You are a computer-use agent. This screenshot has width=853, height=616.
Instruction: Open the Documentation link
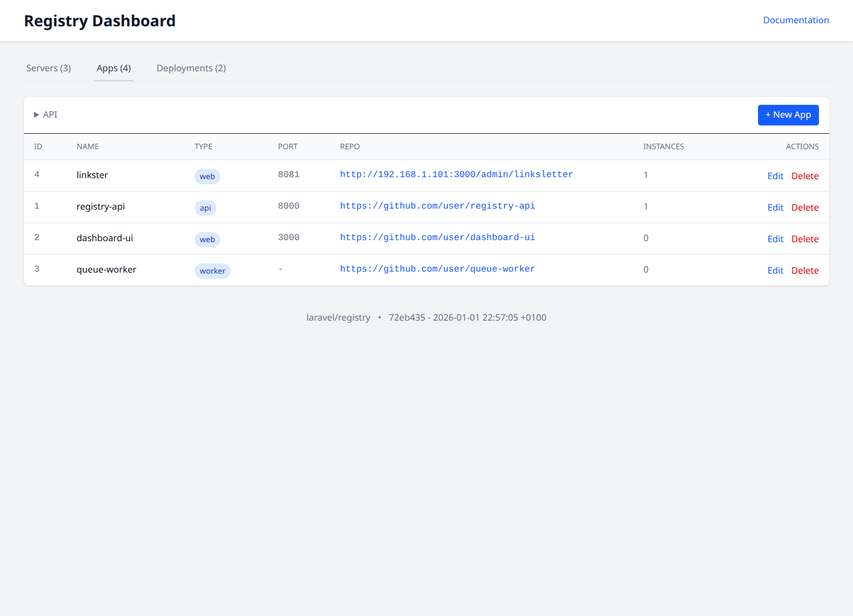(796, 20)
